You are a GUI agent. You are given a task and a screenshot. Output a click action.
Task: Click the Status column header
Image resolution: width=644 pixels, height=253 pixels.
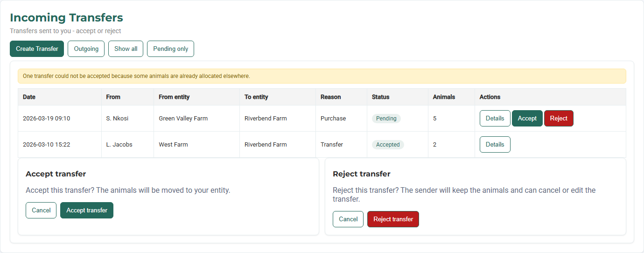[x=380, y=97]
